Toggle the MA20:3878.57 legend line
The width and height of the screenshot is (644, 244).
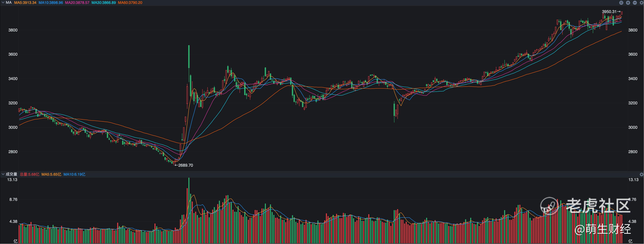tap(77, 3)
